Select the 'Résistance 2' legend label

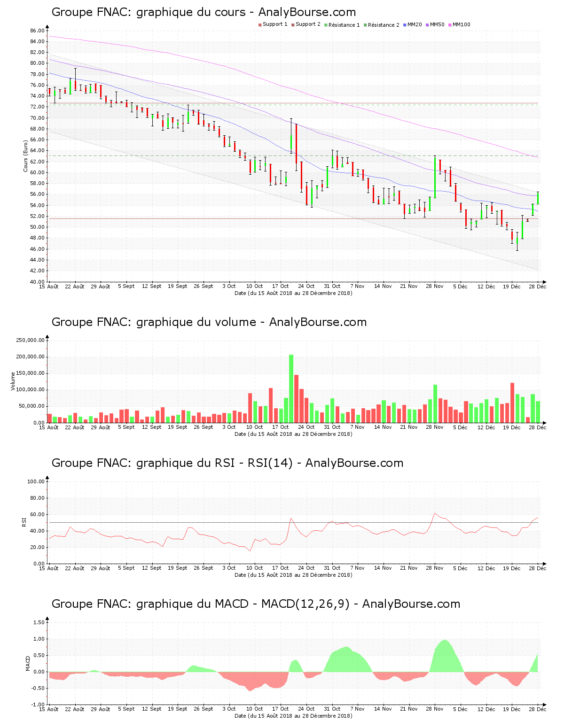click(x=384, y=25)
